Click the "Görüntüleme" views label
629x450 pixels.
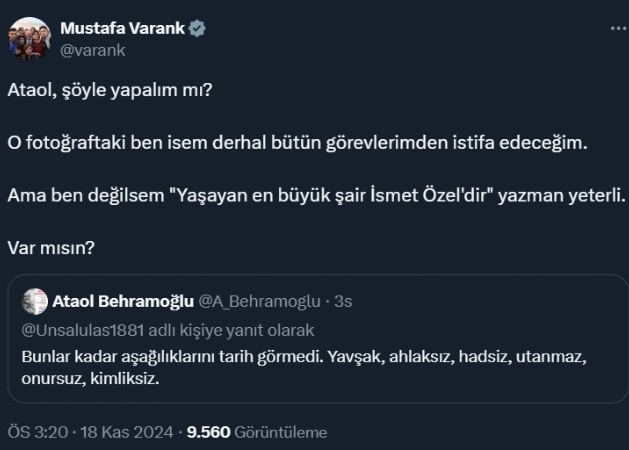(281, 432)
